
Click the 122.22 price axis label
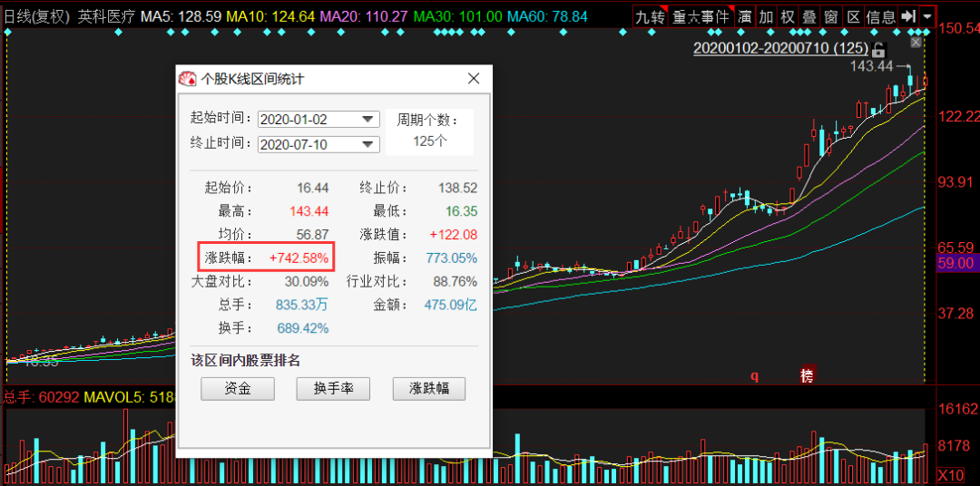[959, 116]
